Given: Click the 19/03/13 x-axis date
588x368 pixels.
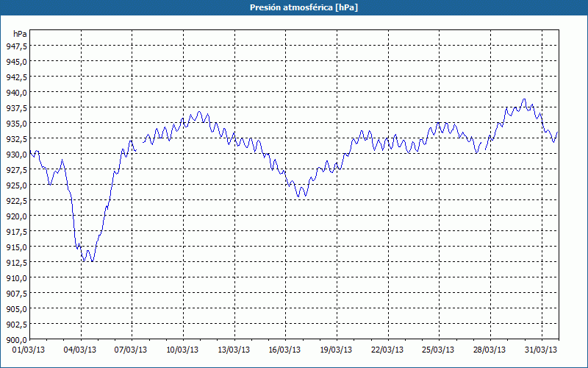Looking at the screenshot, I should click(336, 350).
